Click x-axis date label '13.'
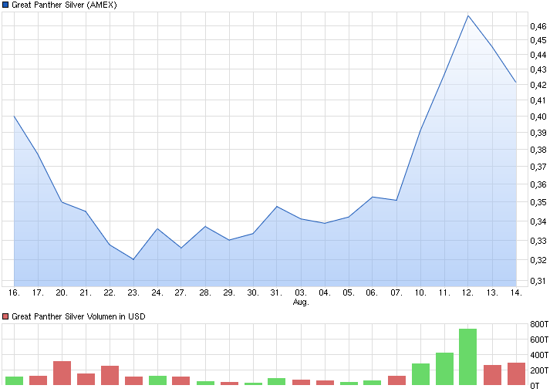 [492, 292]
